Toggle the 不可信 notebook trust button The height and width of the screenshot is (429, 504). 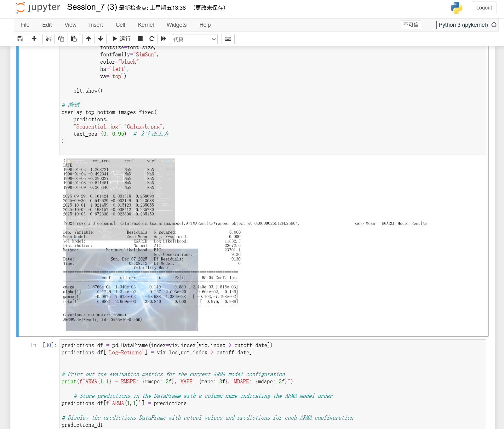tap(411, 25)
